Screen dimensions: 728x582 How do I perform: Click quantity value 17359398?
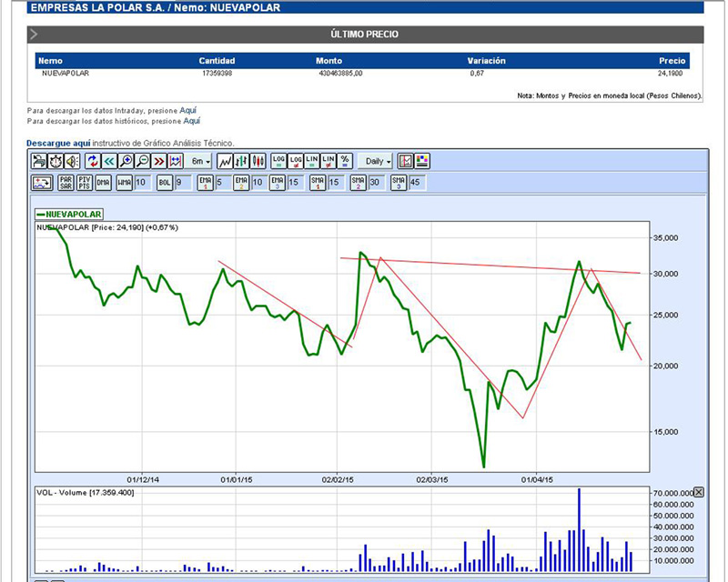point(217,74)
